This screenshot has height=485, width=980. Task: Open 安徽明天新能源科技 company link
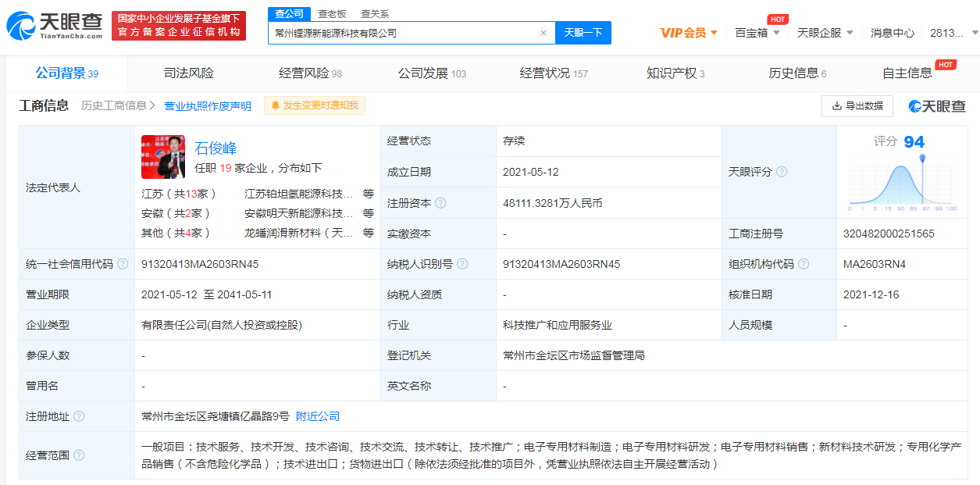[299, 213]
